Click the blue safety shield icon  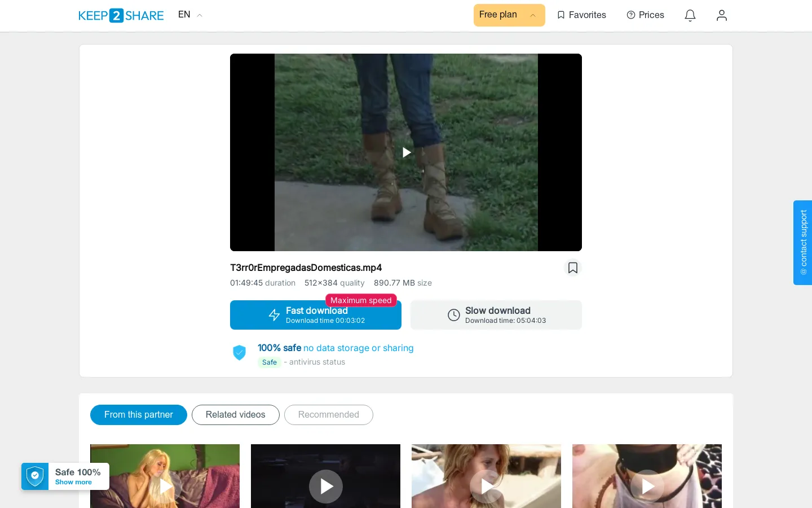tap(240, 353)
